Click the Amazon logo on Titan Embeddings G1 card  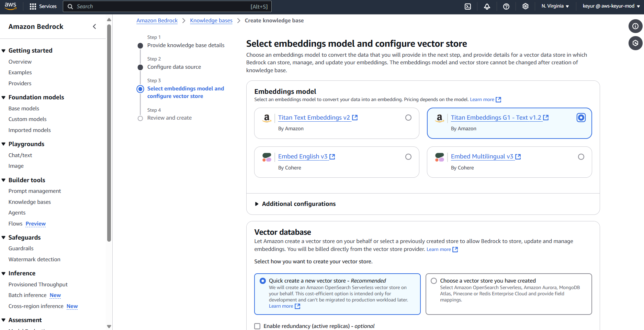pos(440,118)
